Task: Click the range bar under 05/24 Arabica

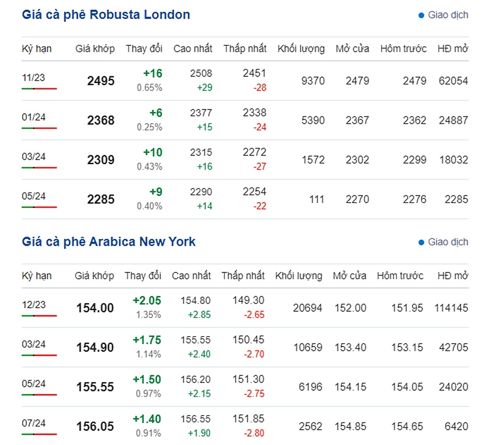Action: [39, 395]
